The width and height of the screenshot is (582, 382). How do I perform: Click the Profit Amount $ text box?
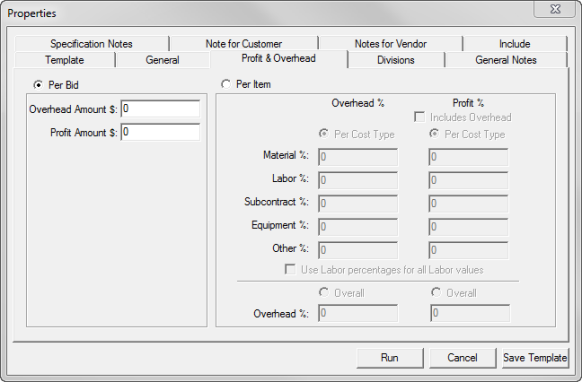160,132
